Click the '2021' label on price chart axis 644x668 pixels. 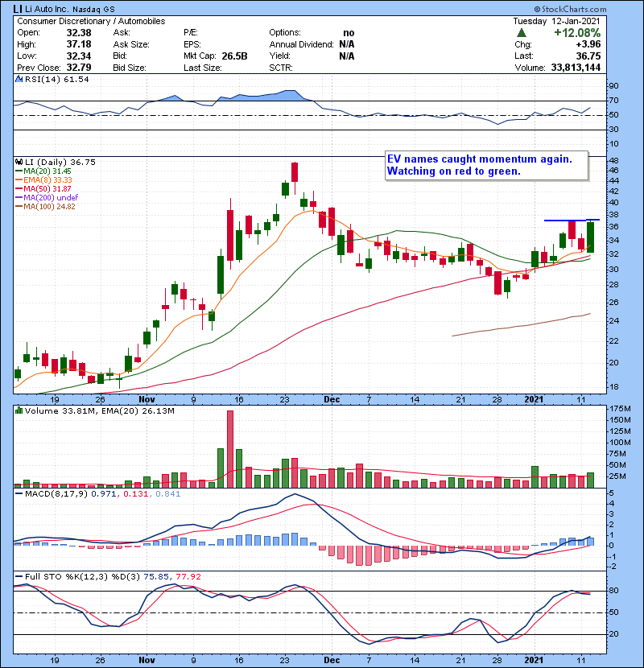click(534, 399)
